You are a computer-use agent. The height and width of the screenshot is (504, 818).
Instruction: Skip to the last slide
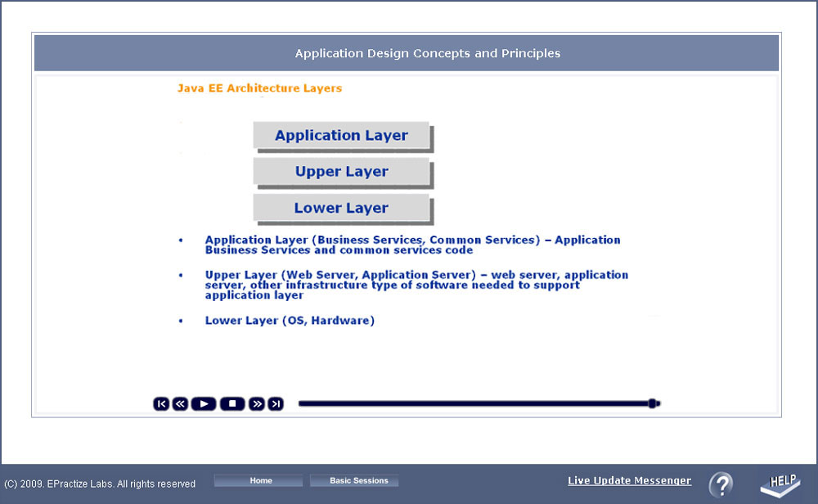point(276,404)
